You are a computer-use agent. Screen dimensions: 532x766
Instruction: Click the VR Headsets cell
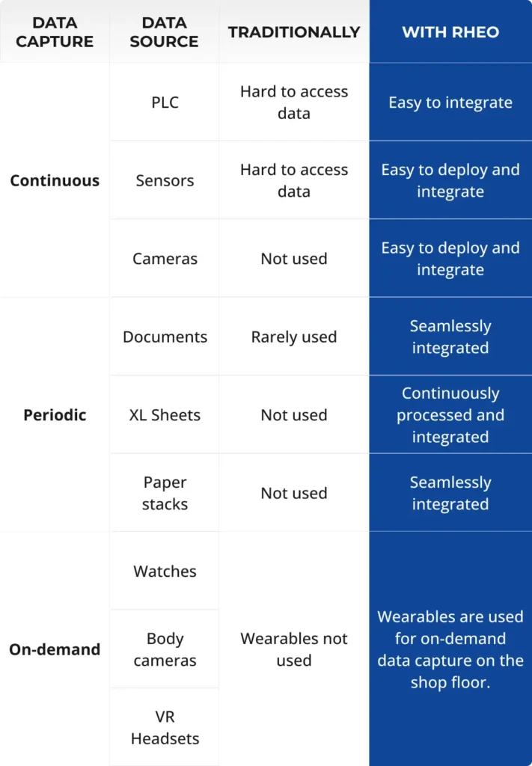165,728
